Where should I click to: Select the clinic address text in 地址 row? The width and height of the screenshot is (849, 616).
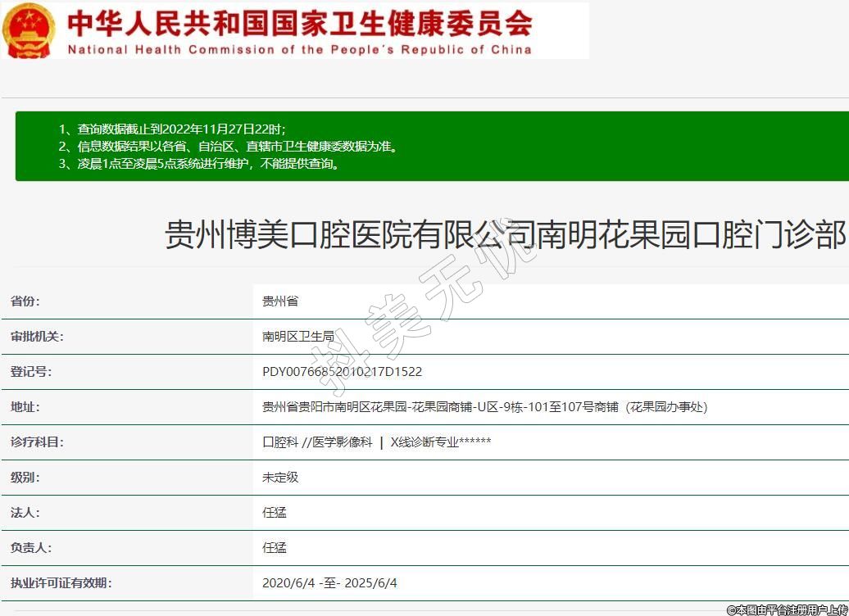click(484, 407)
